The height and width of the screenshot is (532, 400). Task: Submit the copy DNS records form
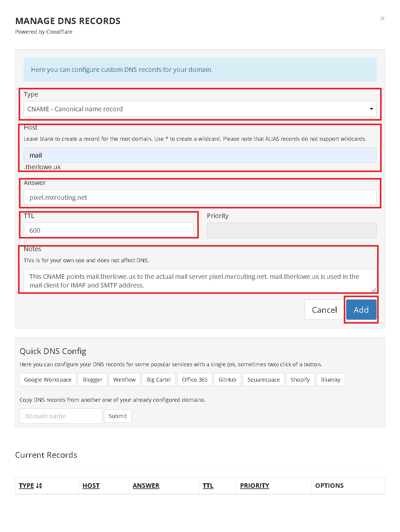pyautogui.click(x=118, y=416)
